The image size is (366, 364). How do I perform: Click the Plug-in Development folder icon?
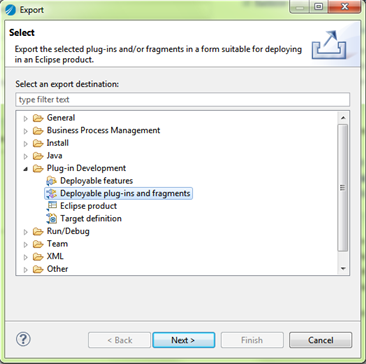point(38,169)
